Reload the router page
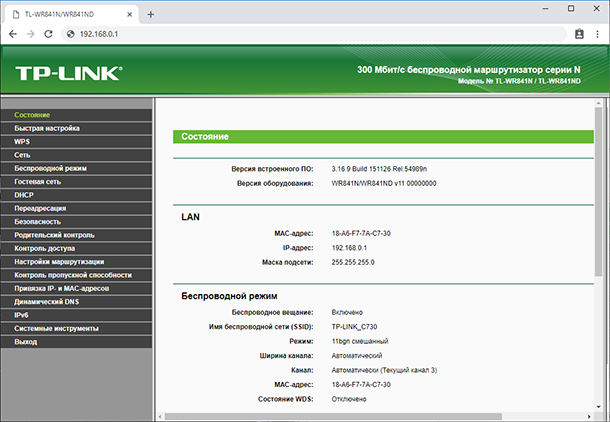Image resolution: width=610 pixels, height=422 pixels. 48,34
